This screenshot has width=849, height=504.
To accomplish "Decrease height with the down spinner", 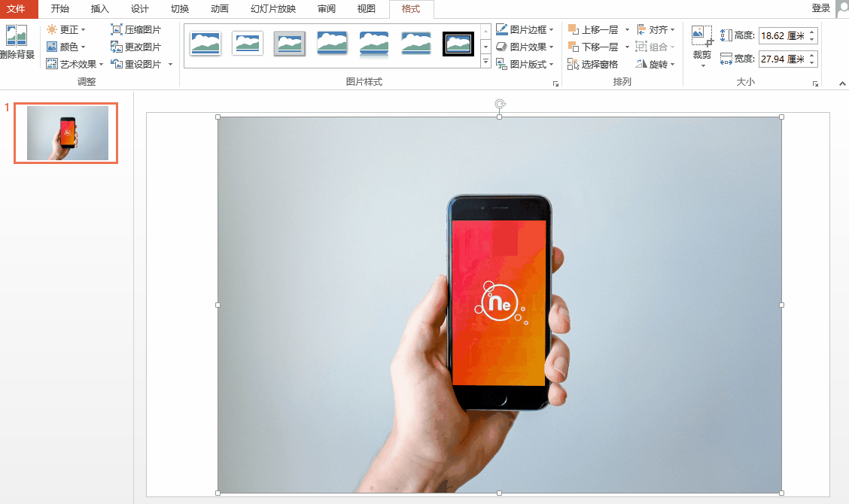I will [x=811, y=40].
